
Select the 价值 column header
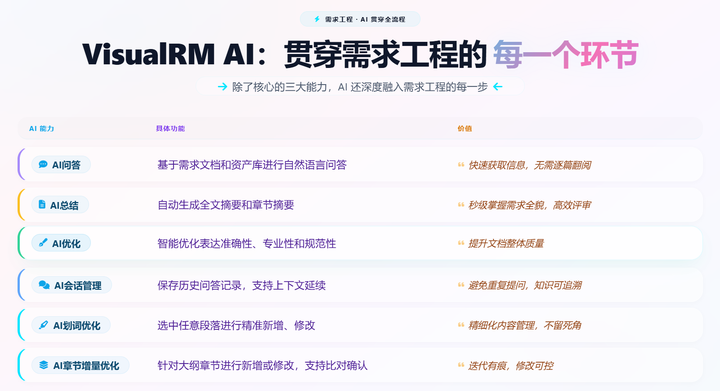[464, 128]
